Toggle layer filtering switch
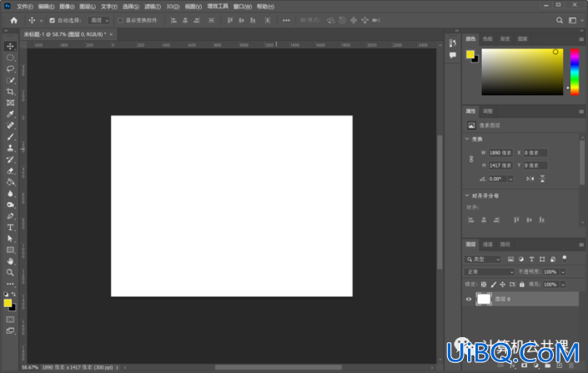 click(x=564, y=259)
